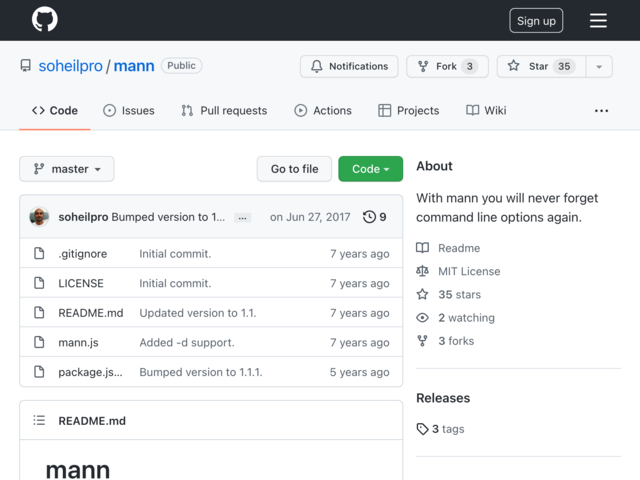Screen dimensions: 640x480
Task: Click soheilpro avatar in commit header
Action: [x=39, y=217]
